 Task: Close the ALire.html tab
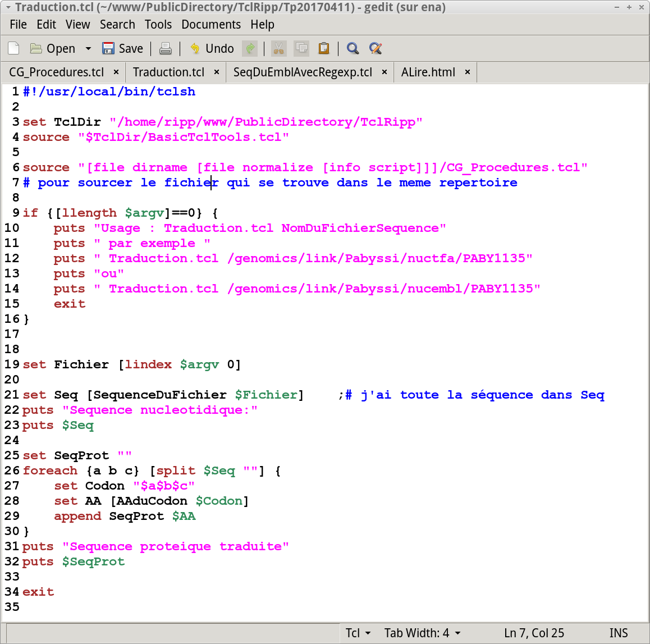coord(467,72)
